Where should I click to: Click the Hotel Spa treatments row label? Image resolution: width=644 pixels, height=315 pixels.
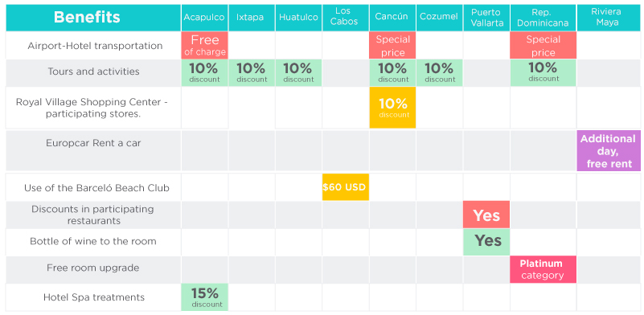coord(94,297)
